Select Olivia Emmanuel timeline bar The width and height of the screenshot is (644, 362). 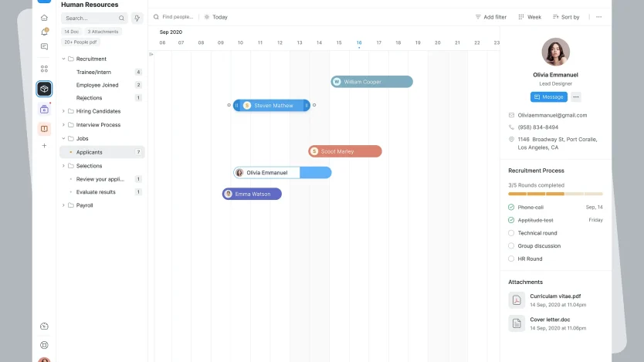click(282, 173)
